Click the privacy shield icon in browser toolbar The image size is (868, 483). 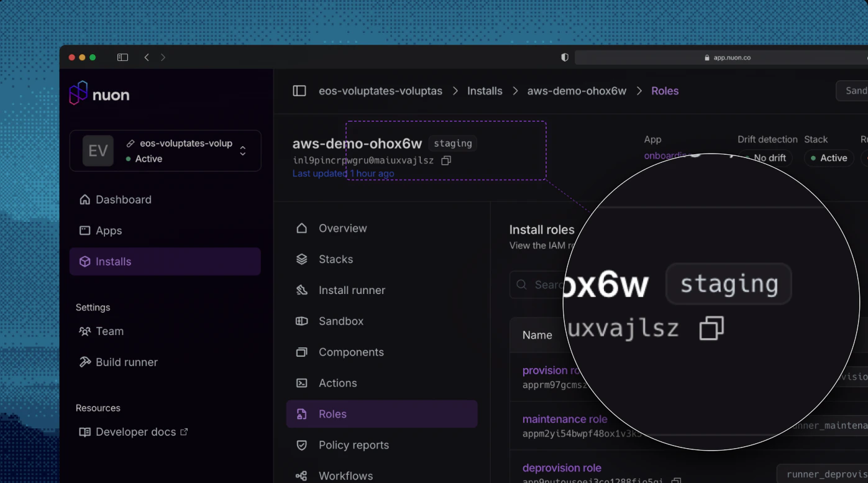565,57
